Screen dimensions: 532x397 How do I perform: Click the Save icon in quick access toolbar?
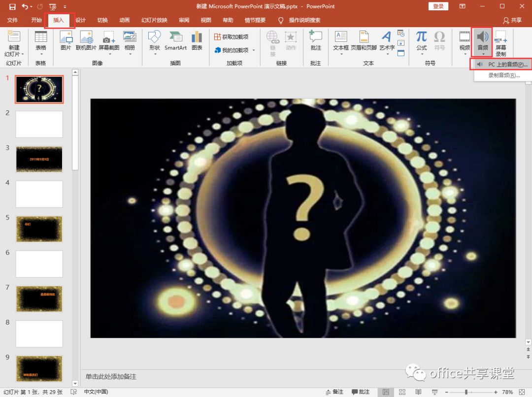(12, 6)
